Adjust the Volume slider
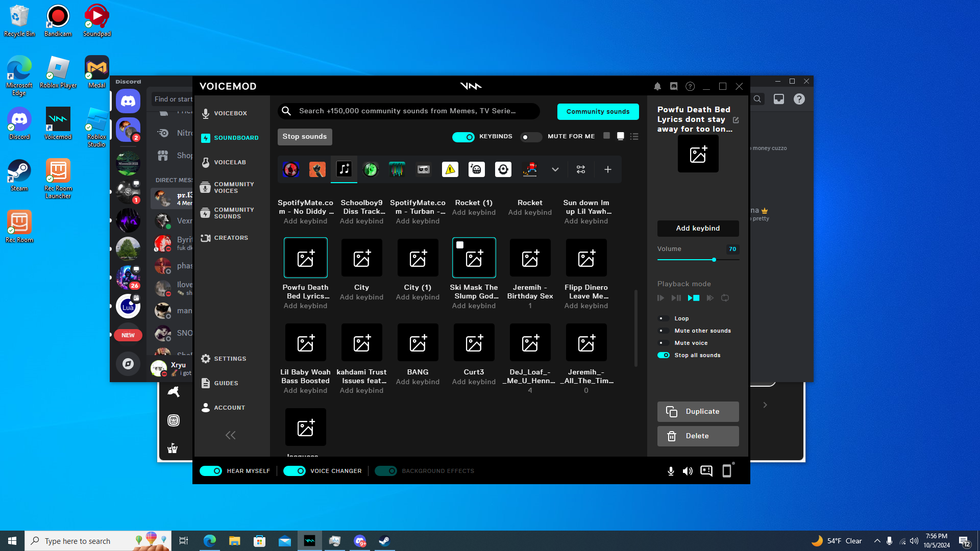This screenshot has height=551, width=980. point(714,260)
